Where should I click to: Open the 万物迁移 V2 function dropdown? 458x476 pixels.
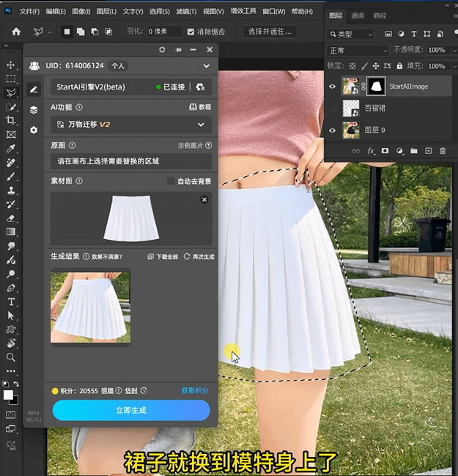pyautogui.click(x=130, y=125)
